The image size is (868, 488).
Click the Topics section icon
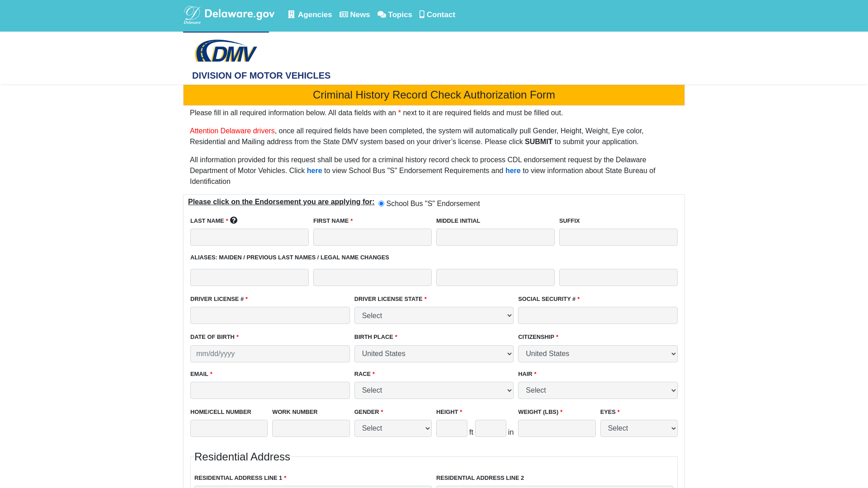(x=381, y=14)
